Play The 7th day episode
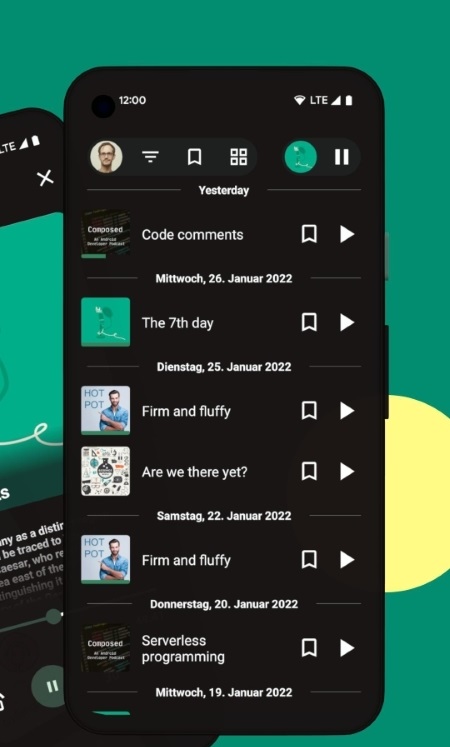 click(x=347, y=323)
